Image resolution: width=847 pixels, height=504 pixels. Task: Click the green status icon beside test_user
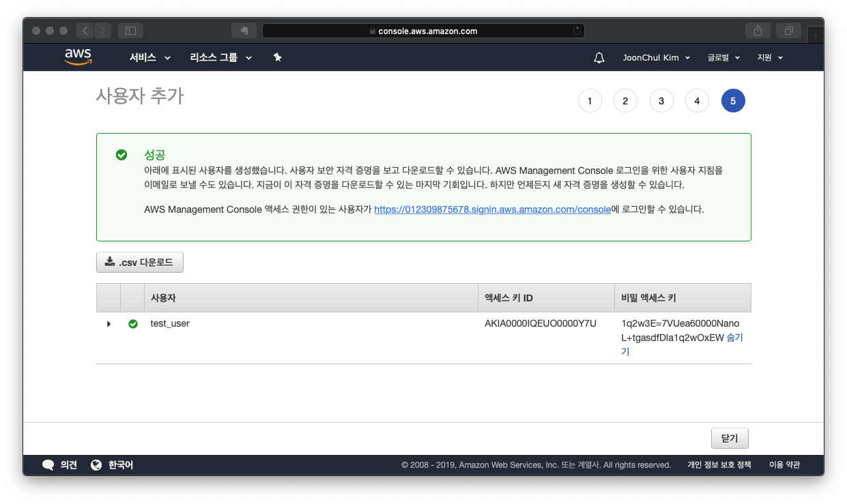[x=133, y=324]
